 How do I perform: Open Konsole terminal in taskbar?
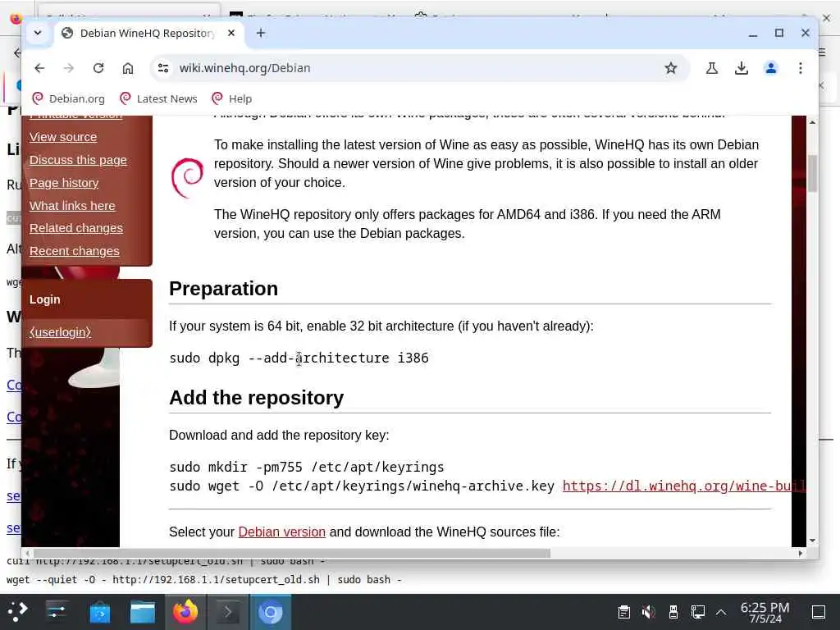(228, 612)
